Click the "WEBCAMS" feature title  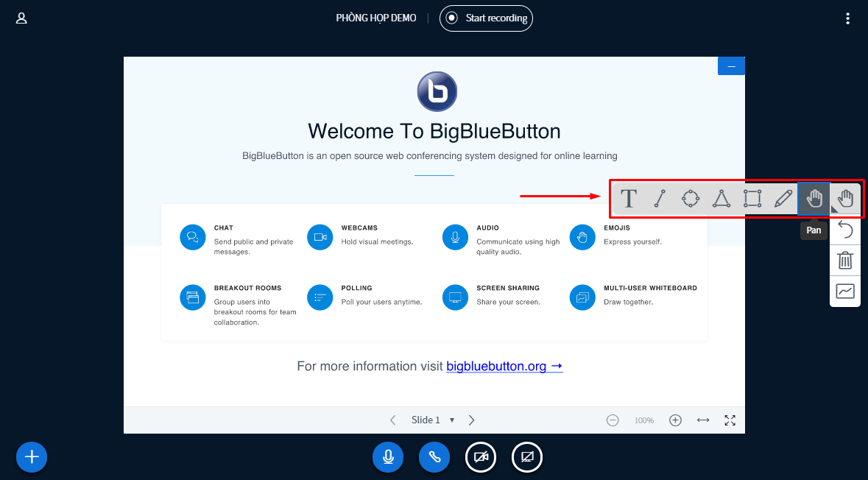[x=359, y=227]
